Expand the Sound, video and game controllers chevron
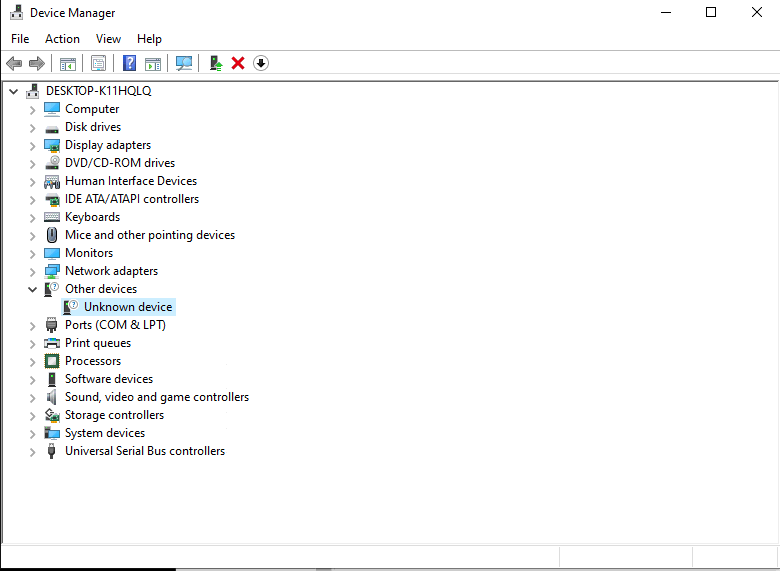This screenshot has height=571, width=780. 32,398
